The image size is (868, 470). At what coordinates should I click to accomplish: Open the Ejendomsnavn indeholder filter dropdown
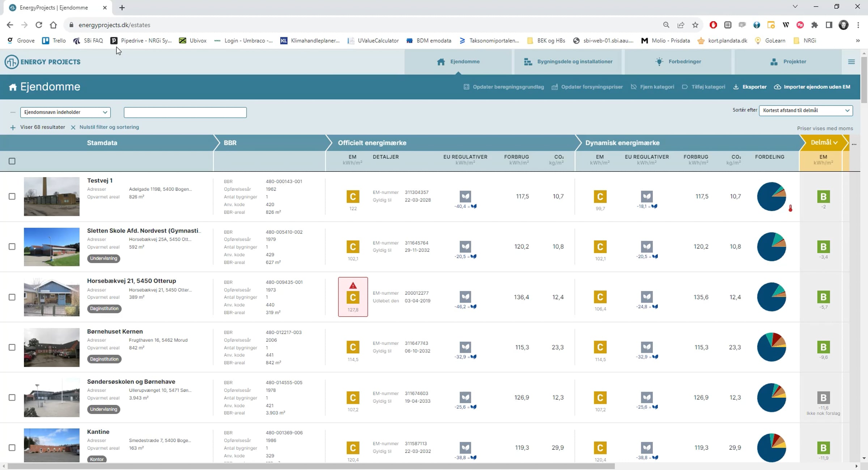pos(65,112)
